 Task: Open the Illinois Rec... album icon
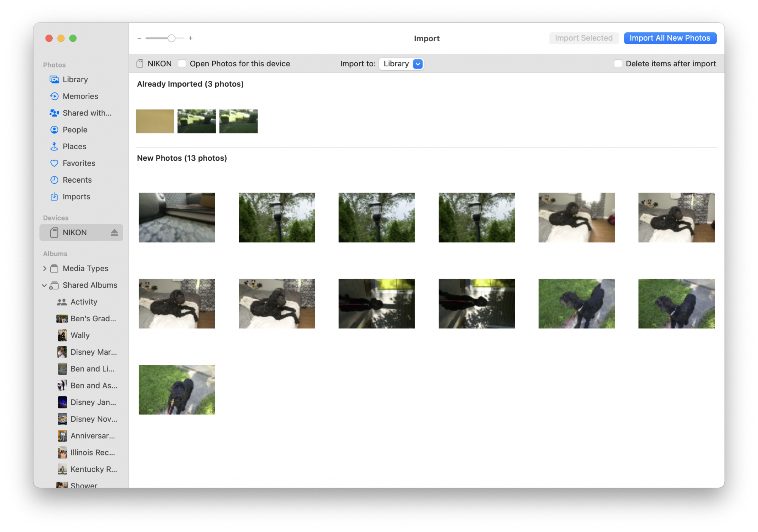[62, 452]
